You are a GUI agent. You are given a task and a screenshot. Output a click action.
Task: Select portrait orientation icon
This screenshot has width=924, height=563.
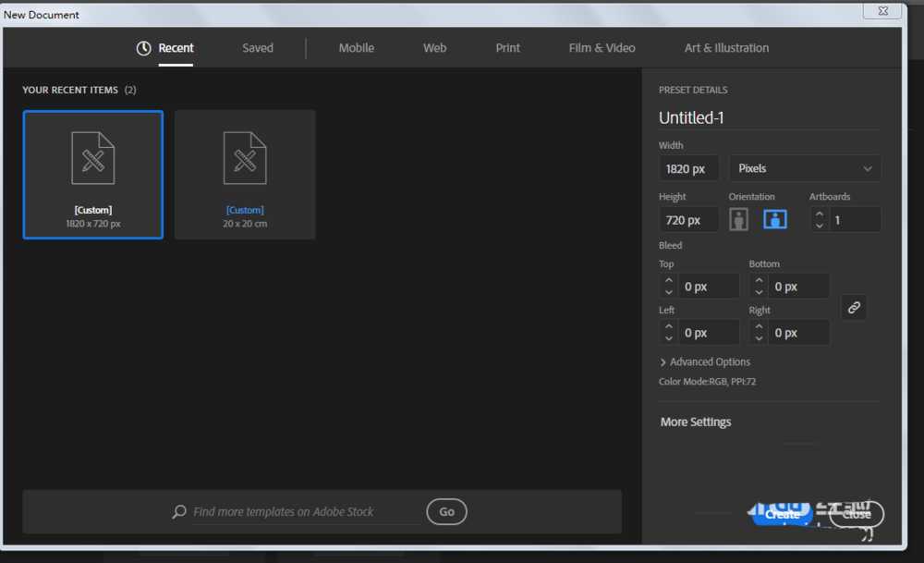point(738,220)
